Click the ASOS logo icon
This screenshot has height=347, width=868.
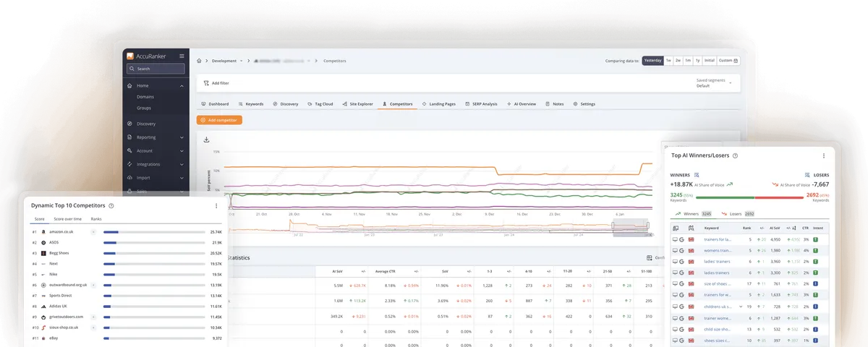coord(44,243)
